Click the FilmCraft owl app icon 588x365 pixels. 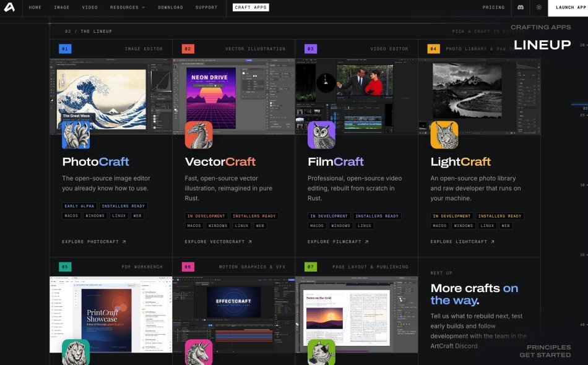(x=321, y=135)
